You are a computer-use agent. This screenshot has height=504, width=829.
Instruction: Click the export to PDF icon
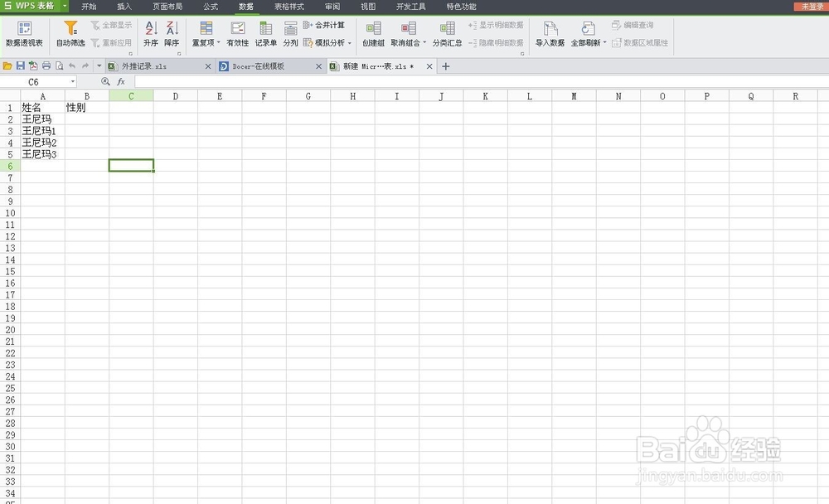pyautogui.click(x=33, y=66)
